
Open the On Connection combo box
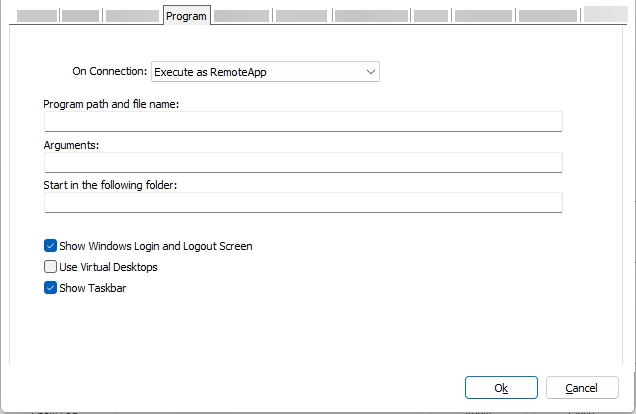264,72
